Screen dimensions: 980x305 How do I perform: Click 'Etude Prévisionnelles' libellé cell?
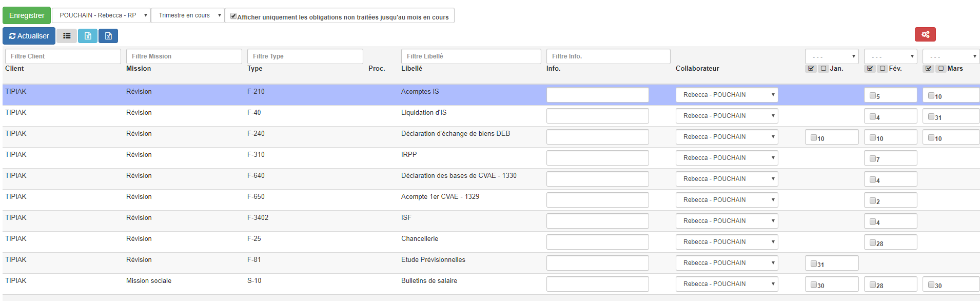click(x=433, y=260)
